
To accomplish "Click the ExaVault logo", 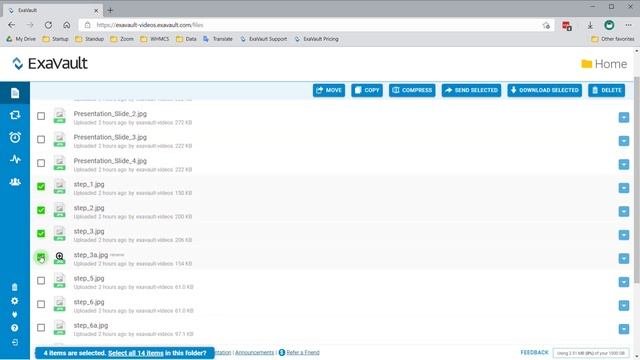I will click(x=49, y=63).
